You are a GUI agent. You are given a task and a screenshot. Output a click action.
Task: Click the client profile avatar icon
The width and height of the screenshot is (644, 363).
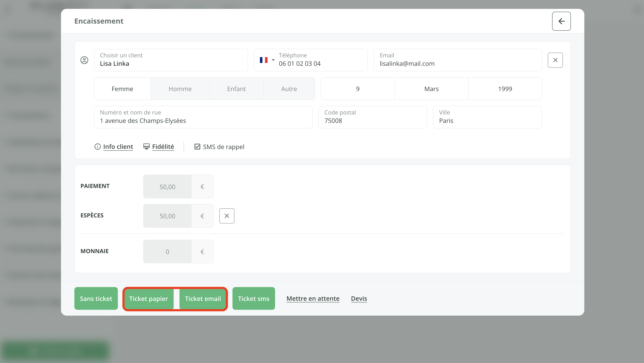tap(84, 60)
